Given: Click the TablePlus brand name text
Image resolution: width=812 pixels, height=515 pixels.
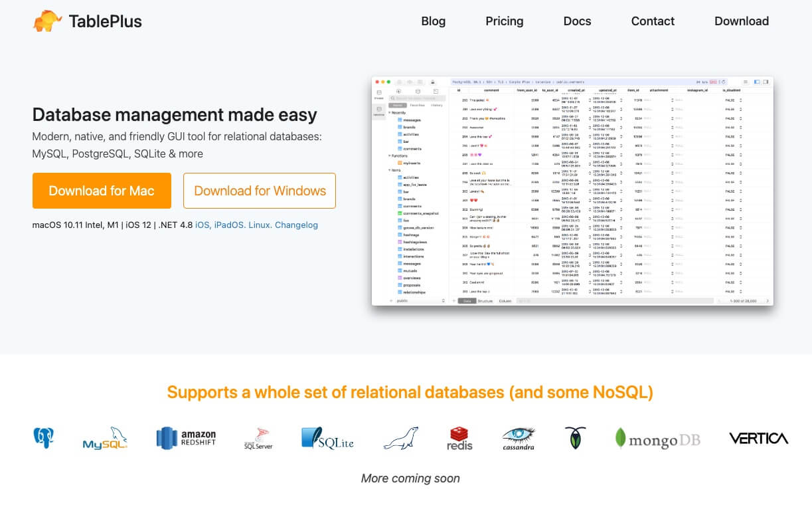Looking at the screenshot, I should click(105, 21).
